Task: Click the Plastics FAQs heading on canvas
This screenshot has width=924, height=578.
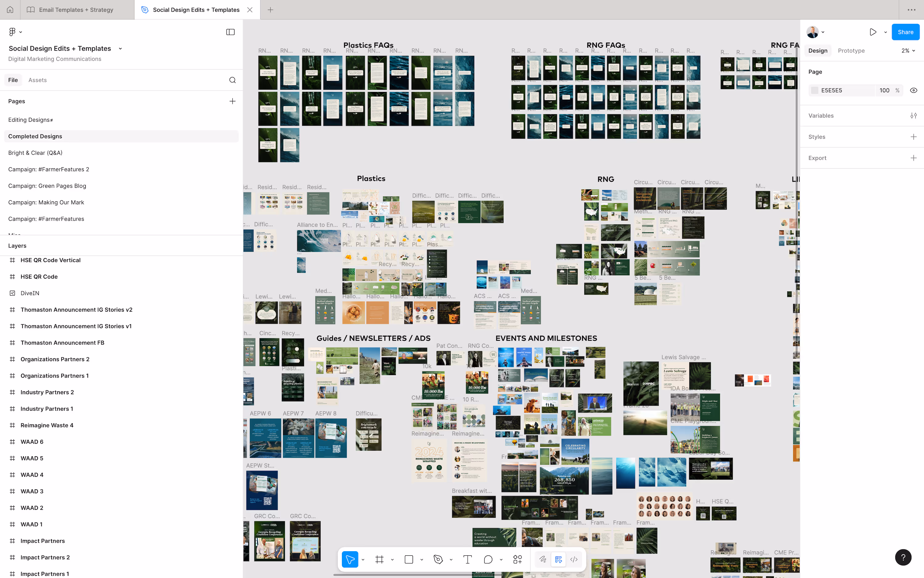Action: 368,45
